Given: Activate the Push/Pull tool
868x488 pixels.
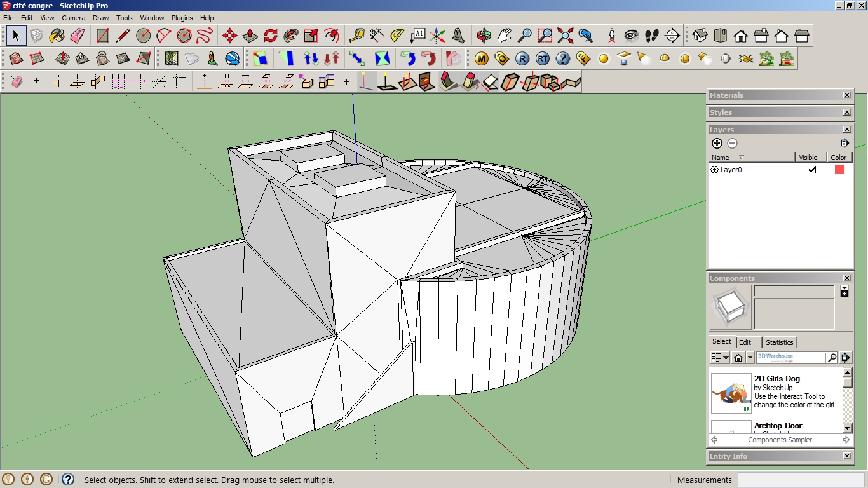Looking at the screenshot, I should (x=250, y=36).
